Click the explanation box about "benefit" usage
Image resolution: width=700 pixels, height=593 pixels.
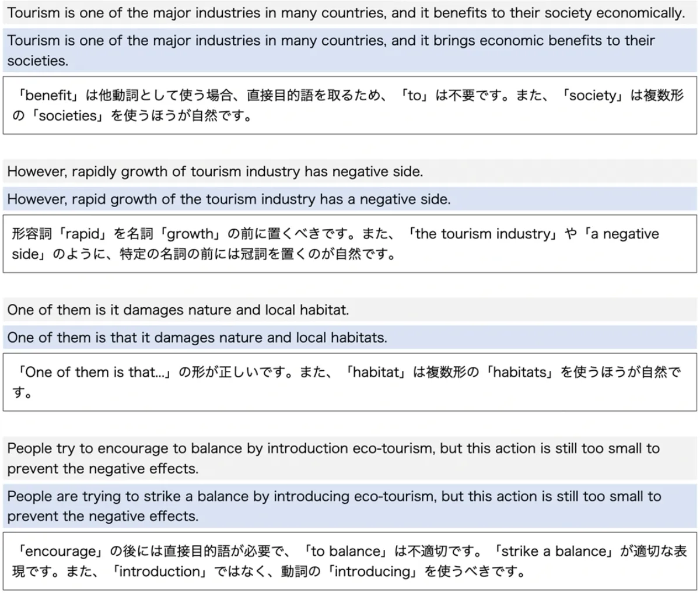click(349, 106)
